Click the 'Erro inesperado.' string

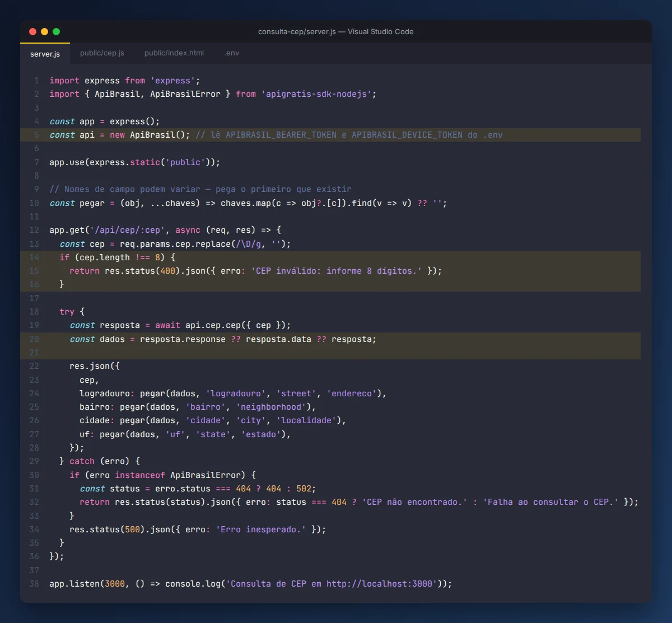click(x=261, y=530)
